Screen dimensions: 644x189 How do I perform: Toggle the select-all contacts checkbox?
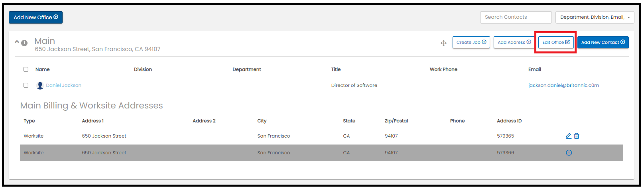click(26, 69)
